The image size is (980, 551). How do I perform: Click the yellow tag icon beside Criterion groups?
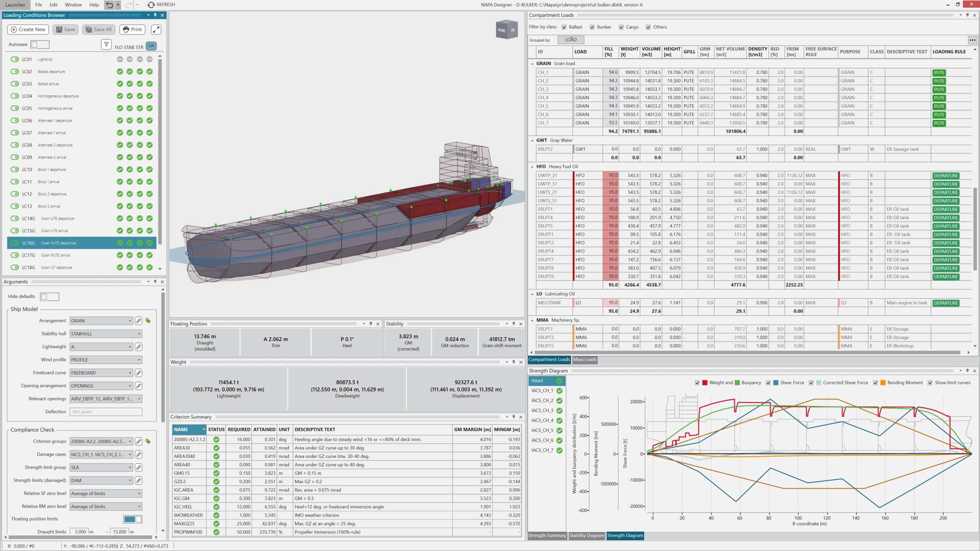coord(148,442)
